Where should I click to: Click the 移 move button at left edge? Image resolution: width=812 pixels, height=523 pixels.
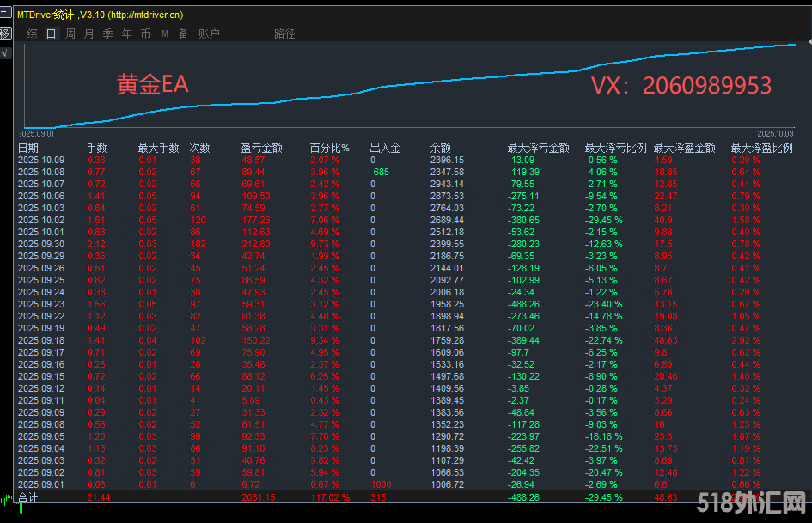[x=5, y=34]
